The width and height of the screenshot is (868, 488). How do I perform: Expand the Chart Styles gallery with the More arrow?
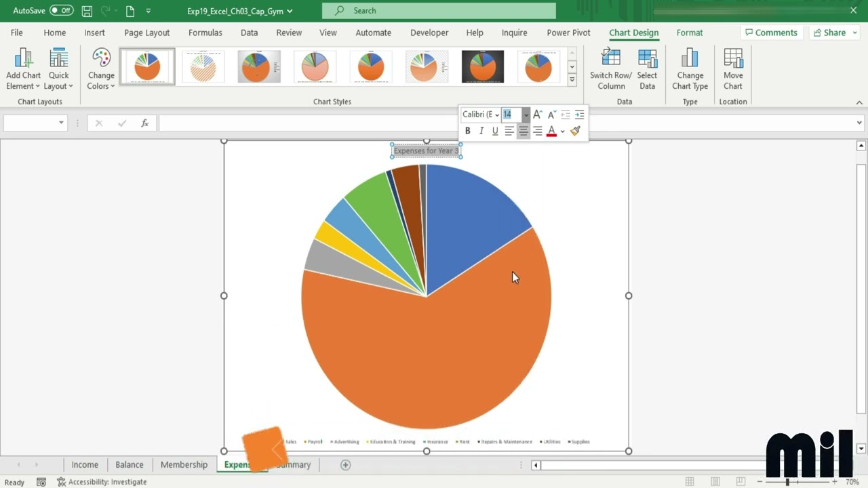point(572,80)
